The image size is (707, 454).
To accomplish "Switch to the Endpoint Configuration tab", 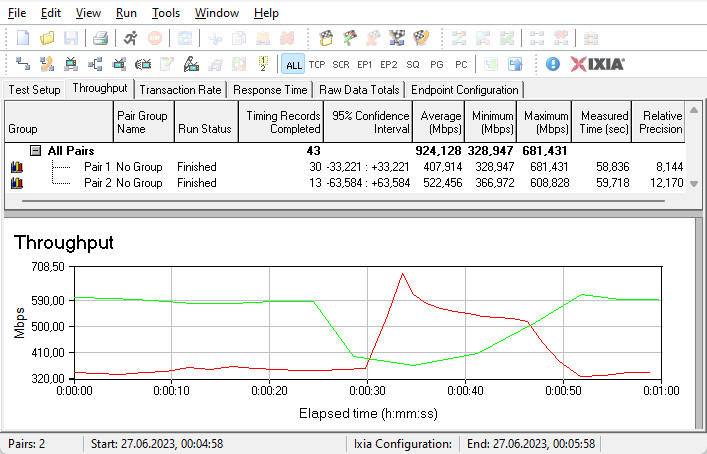I will (x=464, y=90).
